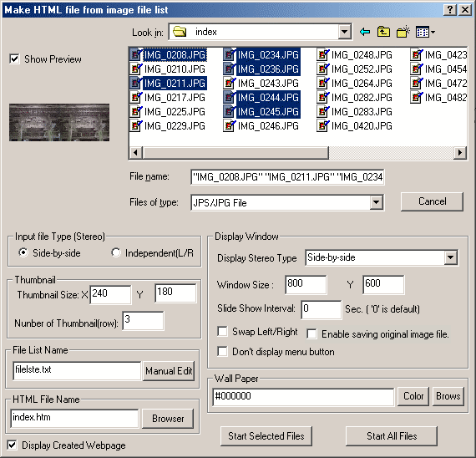This screenshot has width=476, height=458.
Task: Click the Manual Edit button
Action: (169, 371)
